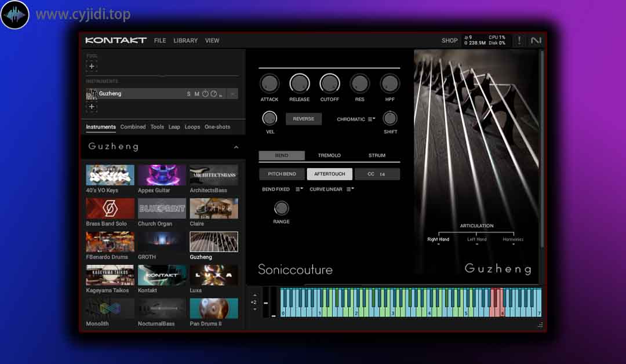626x364 pixels.
Task: Open the CHROMATIC tuning dropdown
Action: 356,119
